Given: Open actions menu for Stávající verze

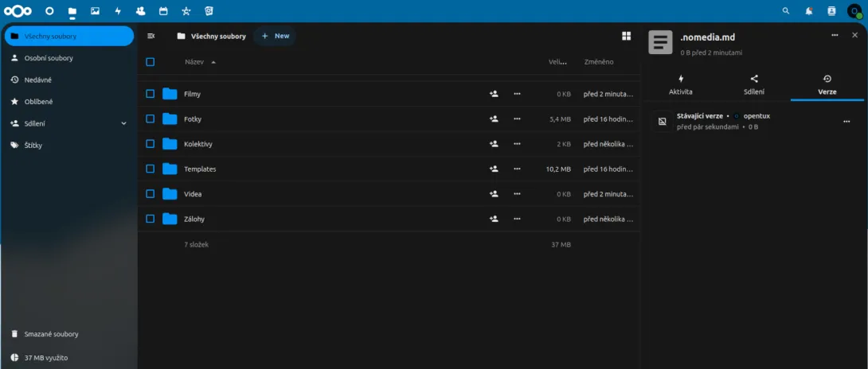Looking at the screenshot, I should point(846,122).
